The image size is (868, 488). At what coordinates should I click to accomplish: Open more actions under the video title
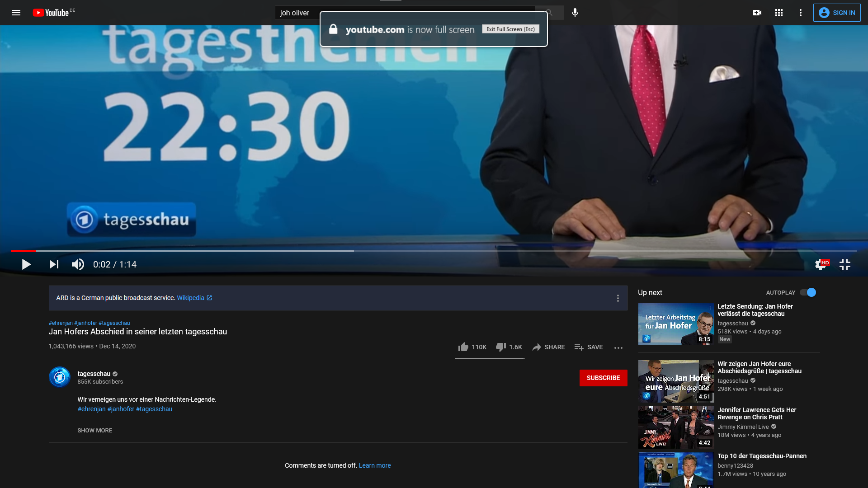pyautogui.click(x=618, y=347)
